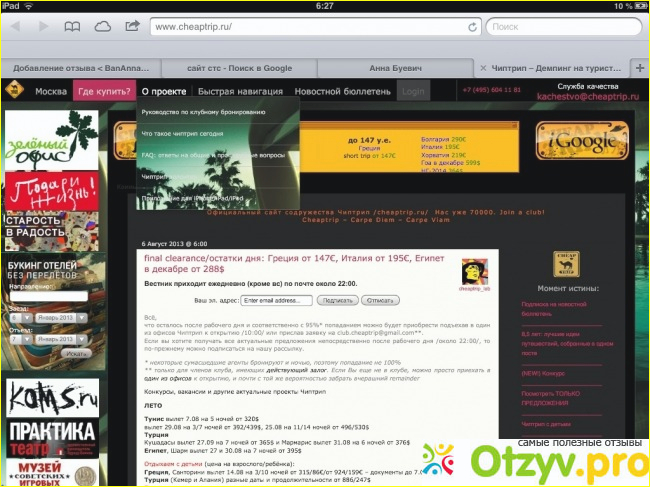Reload the page with refresh icon
Image resolution: width=650 pixels, height=487 pixels.
coord(472,27)
